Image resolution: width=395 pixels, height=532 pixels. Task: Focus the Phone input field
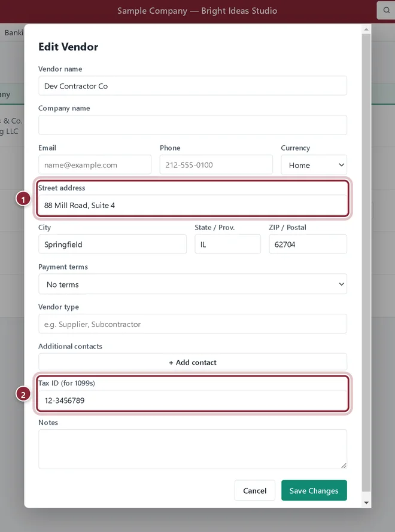(x=216, y=165)
